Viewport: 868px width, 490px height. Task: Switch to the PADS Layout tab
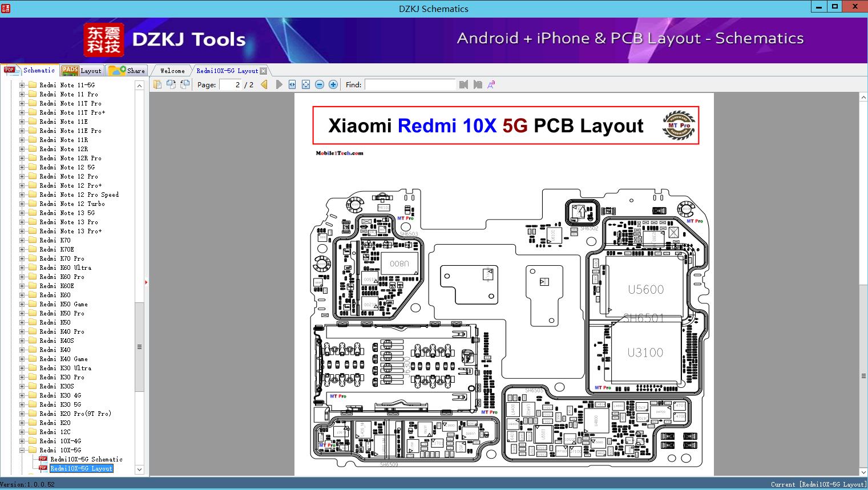(x=82, y=70)
